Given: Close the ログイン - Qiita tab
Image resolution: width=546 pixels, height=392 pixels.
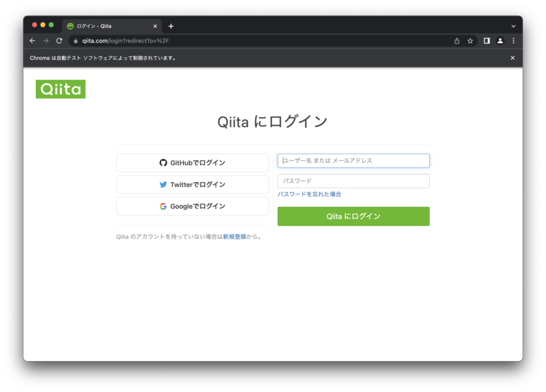Looking at the screenshot, I should pyautogui.click(x=155, y=26).
